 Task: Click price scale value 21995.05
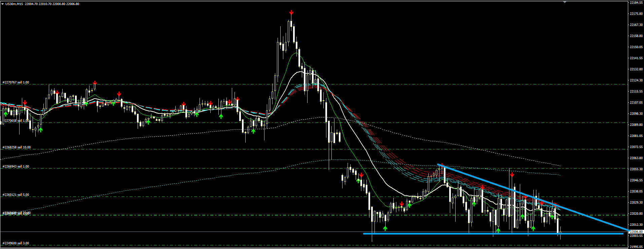pos(636,247)
